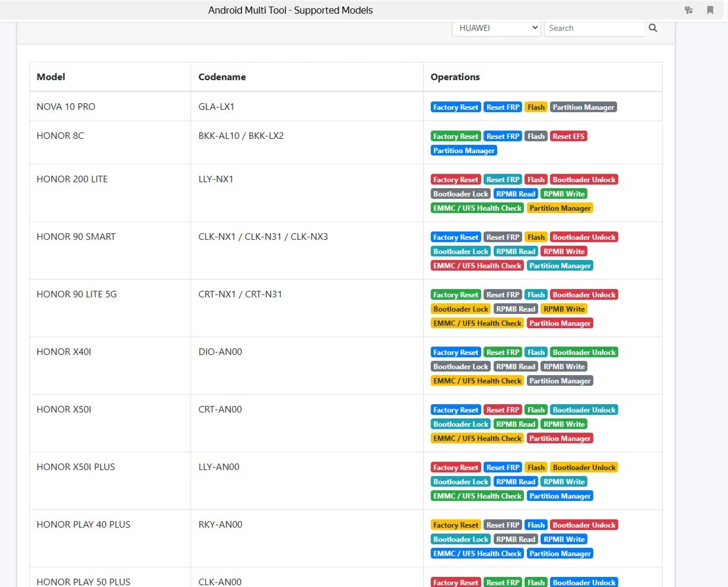Click Factory Reset for HONOR PLAY 40 PLUS
728x587 pixels.
(456, 525)
